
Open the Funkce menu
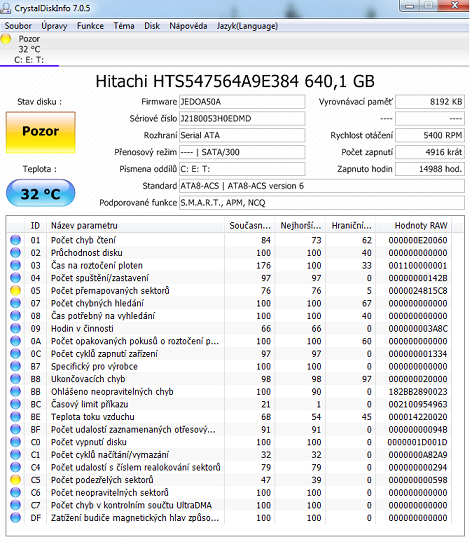(90, 26)
